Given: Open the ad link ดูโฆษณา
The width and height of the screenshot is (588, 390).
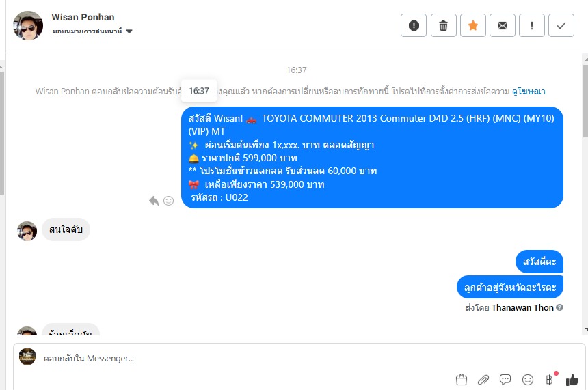Looking at the screenshot, I should point(529,92).
